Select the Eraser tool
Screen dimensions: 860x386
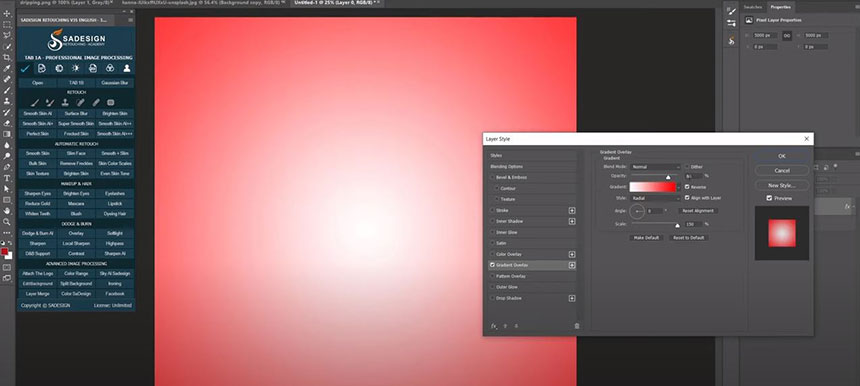tap(7, 123)
